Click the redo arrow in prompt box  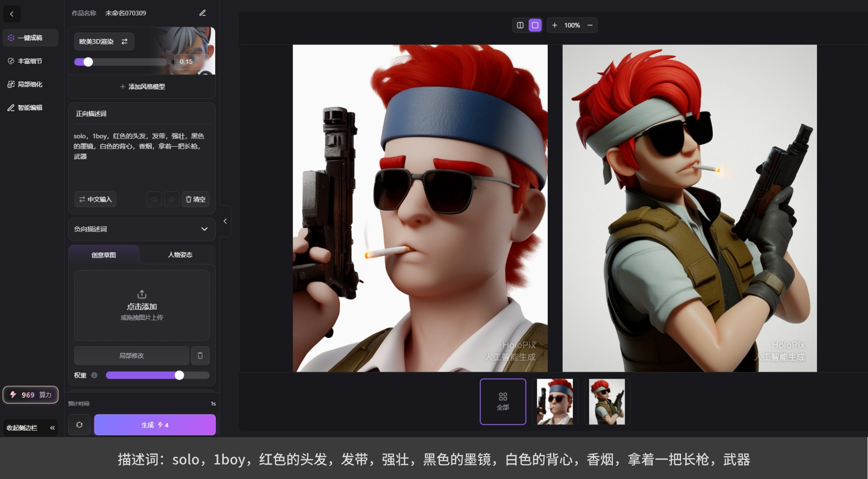[172, 199]
